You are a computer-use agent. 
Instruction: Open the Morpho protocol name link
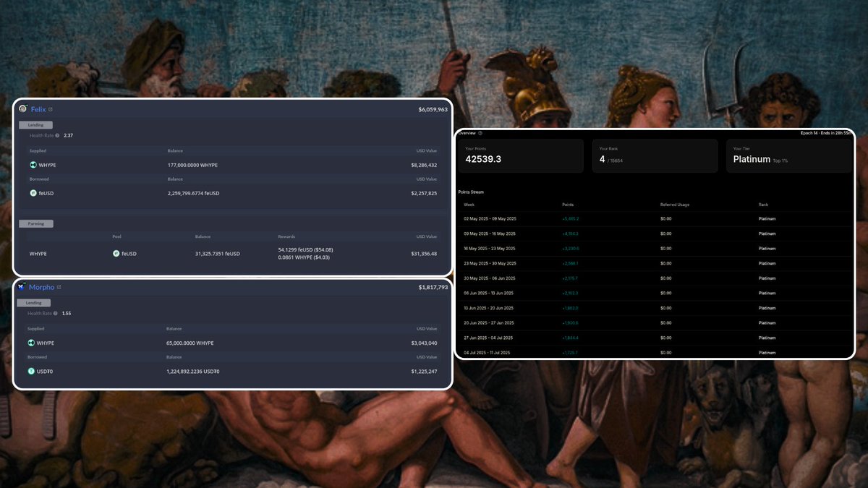42,288
